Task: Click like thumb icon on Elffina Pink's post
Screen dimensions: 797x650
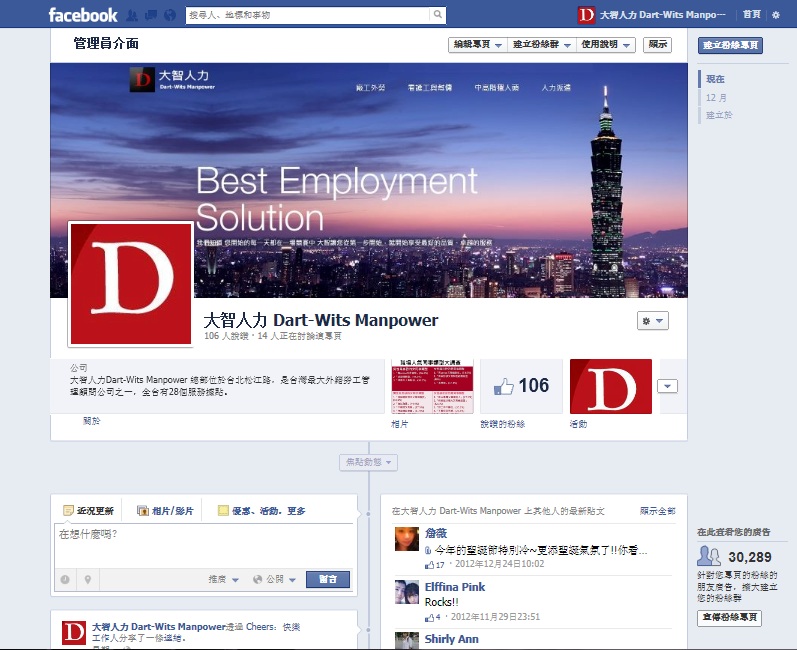Action: pos(430,617)
